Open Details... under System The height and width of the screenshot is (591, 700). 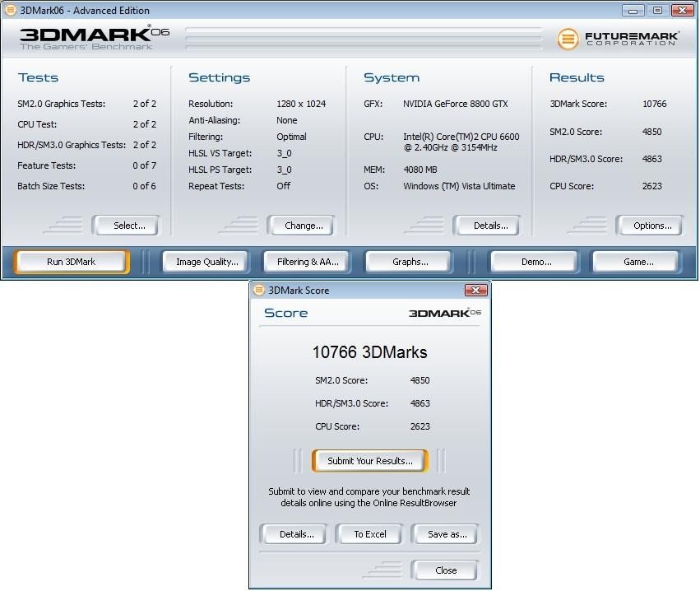(x=487, y=226)
